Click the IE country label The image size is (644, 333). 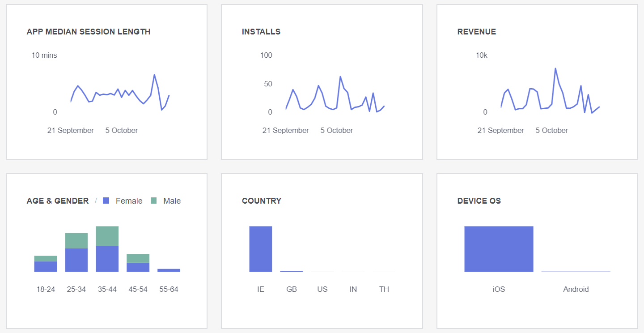pos(261,289)
